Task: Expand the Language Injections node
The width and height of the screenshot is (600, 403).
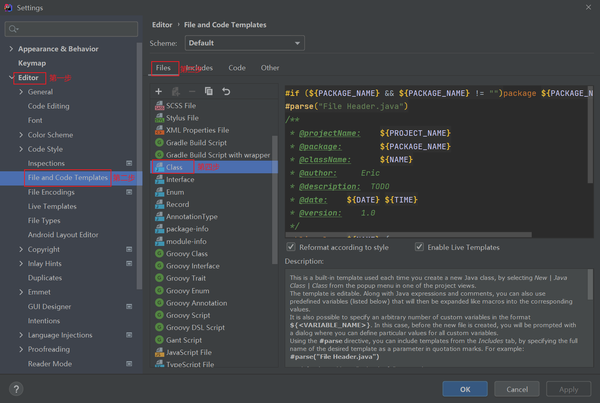Action: click(21, 335)
